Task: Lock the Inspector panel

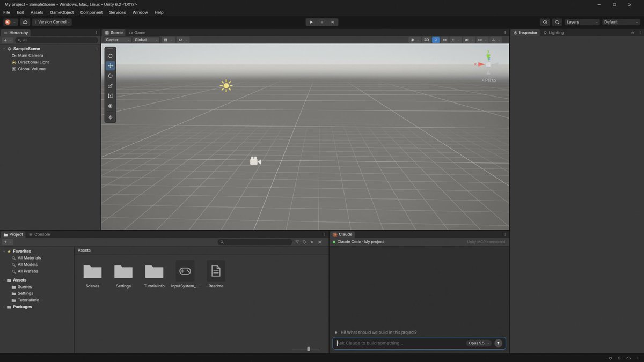Action: 632,33
